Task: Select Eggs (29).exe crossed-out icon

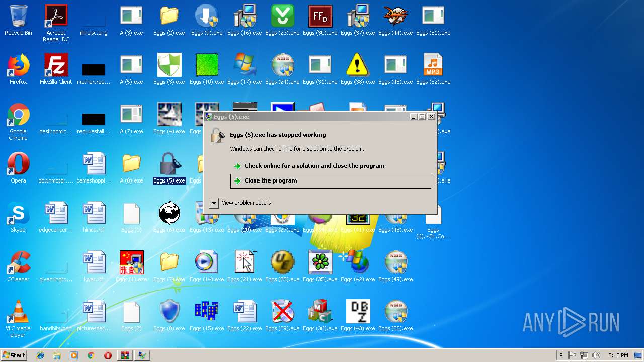Action: click(x=282, y=312)
